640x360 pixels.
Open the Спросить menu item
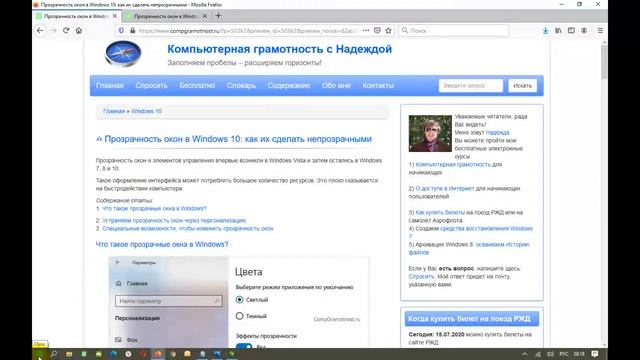point(151,86)
